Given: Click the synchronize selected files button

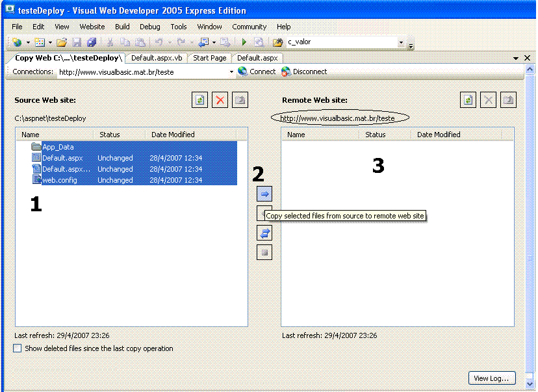Looking at the screenshot, I should (264, 233).
